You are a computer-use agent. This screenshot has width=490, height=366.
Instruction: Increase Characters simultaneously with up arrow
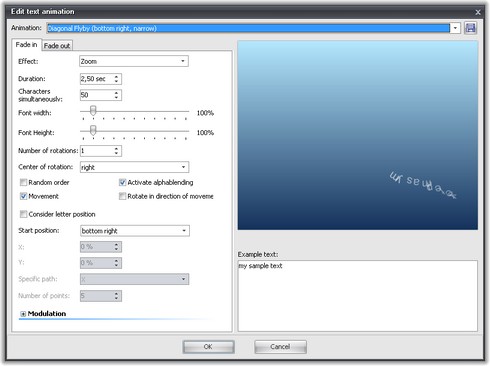(116, 93)
